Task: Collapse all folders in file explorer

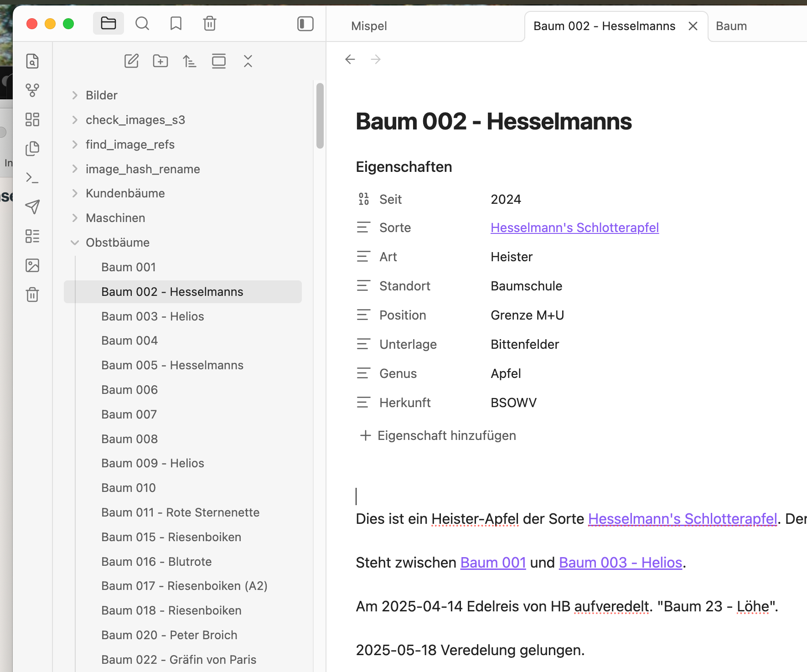Action: point(248,61)
